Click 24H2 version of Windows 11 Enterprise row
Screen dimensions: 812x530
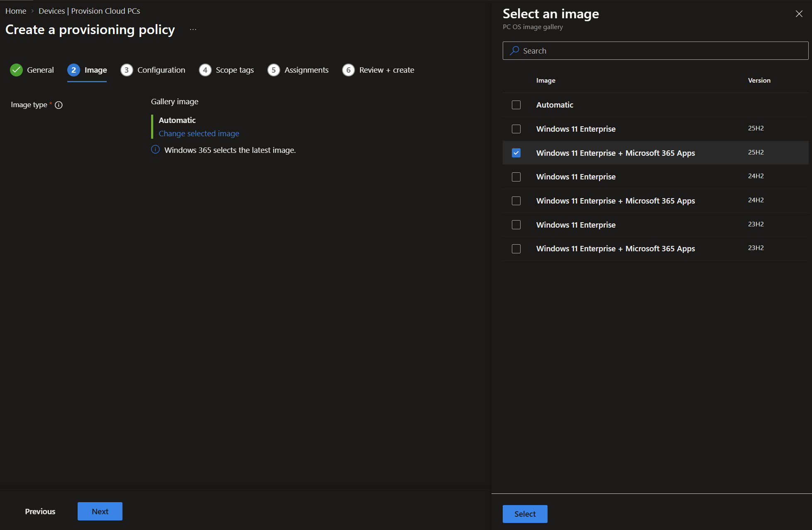pyautogui.click(x=756, y=176)
